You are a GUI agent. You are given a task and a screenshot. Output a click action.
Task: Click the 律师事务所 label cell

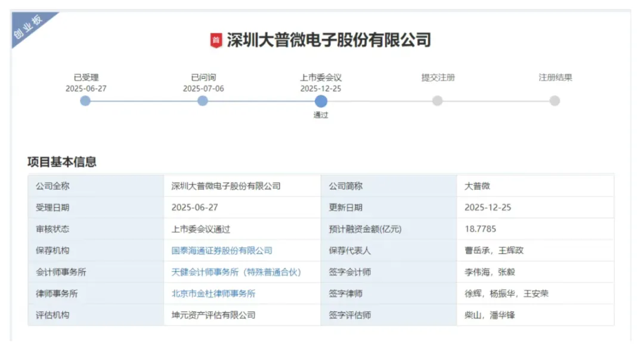click(95, 293)
